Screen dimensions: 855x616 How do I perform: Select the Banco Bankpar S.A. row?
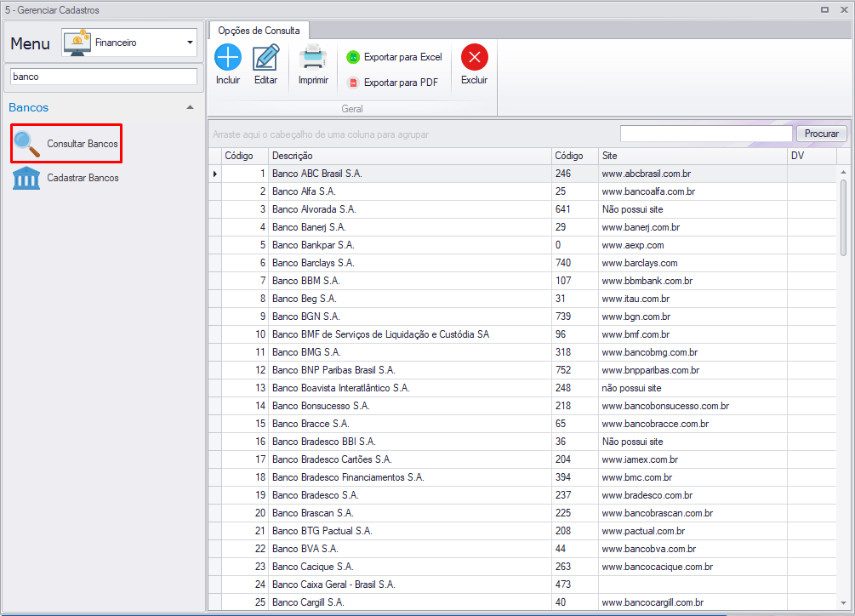tap(522, 245)
